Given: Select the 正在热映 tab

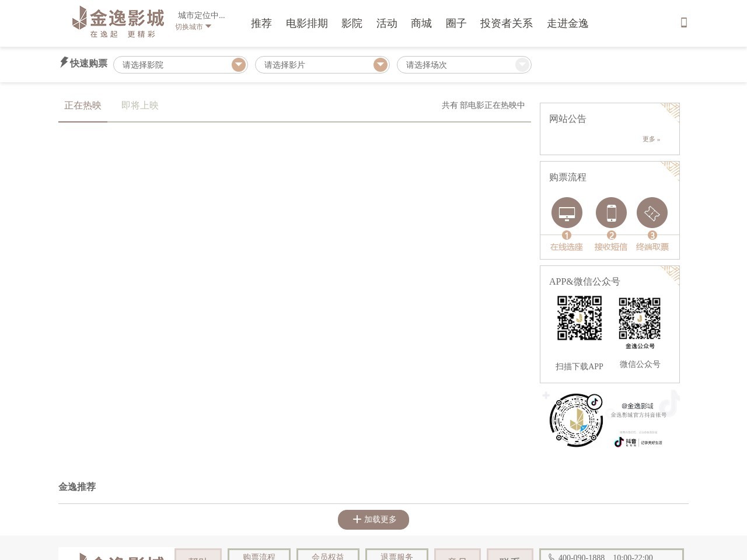Looking at the screenshot, I should tap(82, 106).
